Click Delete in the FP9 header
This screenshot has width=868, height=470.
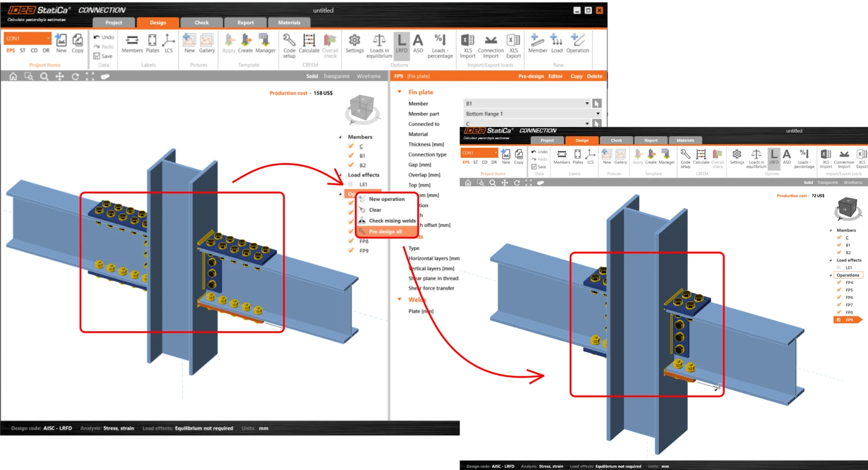[x=595, y=76]
